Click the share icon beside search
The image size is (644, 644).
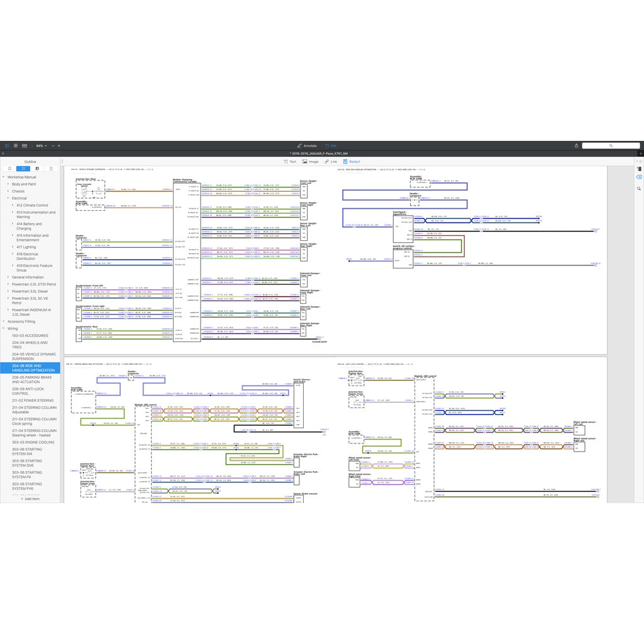pyautogui.click(x=575, y=145)
